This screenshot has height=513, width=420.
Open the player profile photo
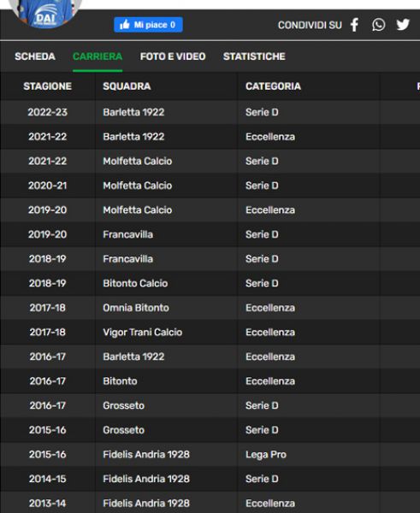(x=44, y=13)
